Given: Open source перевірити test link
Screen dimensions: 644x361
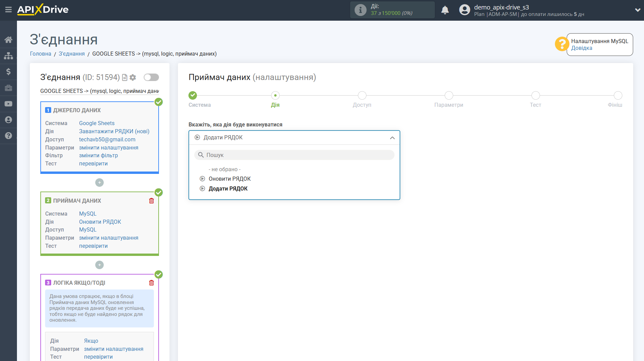Looking at the screenshot, I should [x=93, y=164].
